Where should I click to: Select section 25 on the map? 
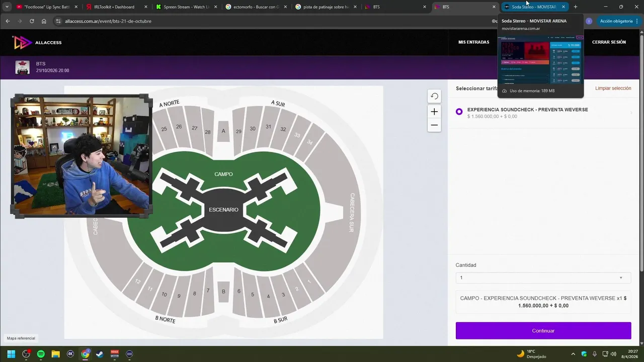(164, 130)
